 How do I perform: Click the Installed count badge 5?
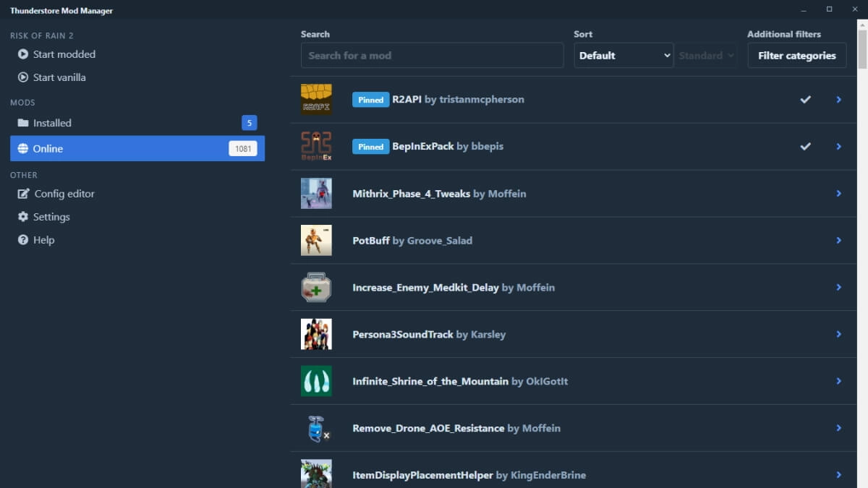tap(250, 123)
